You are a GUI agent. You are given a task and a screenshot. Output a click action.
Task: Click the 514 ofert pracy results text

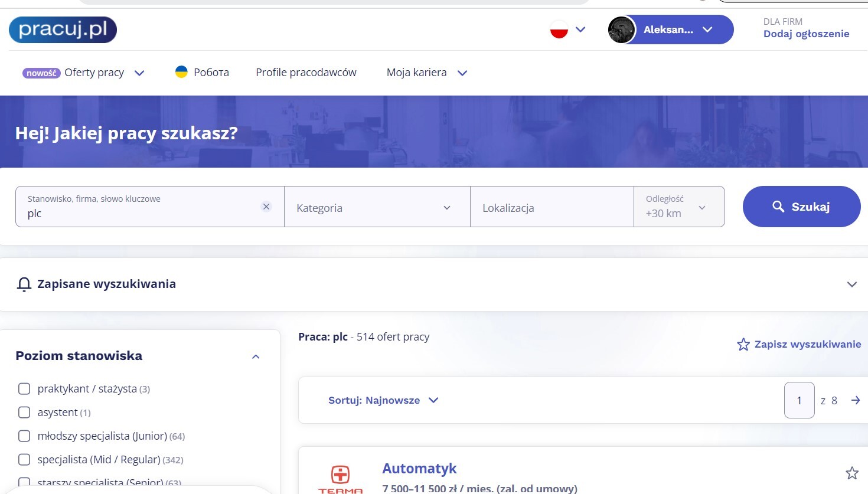(x=393, y=337)
